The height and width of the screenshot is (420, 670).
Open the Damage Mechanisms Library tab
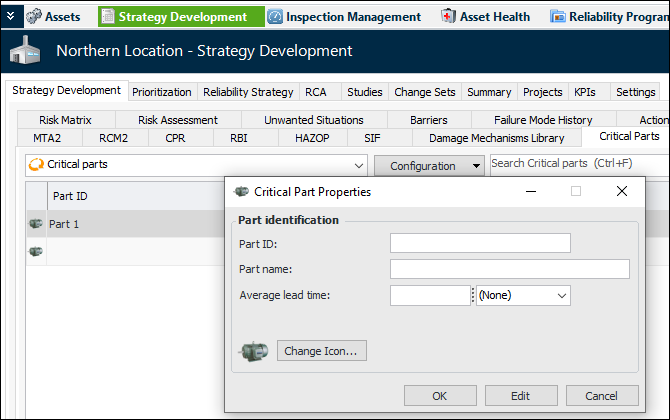[x=496, y=138]
